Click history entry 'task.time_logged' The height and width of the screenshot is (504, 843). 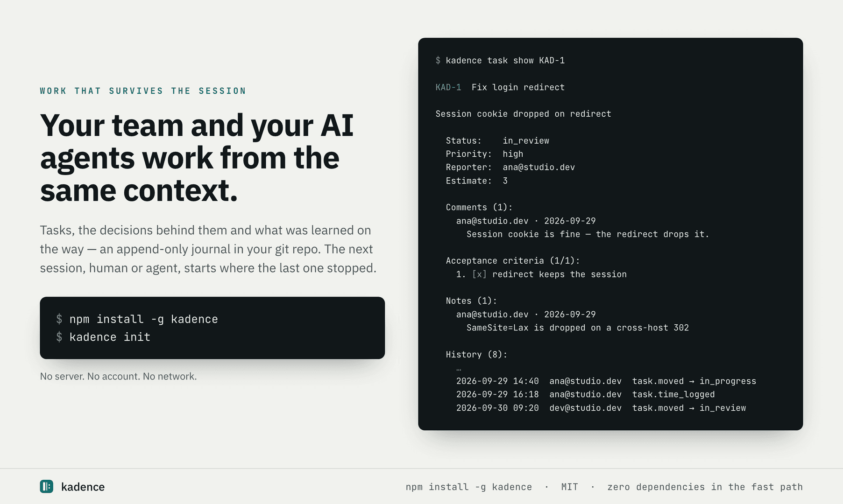point(673,394)
